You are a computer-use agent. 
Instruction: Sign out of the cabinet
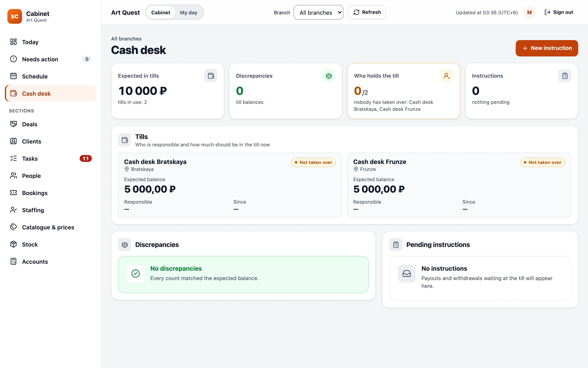559,12
